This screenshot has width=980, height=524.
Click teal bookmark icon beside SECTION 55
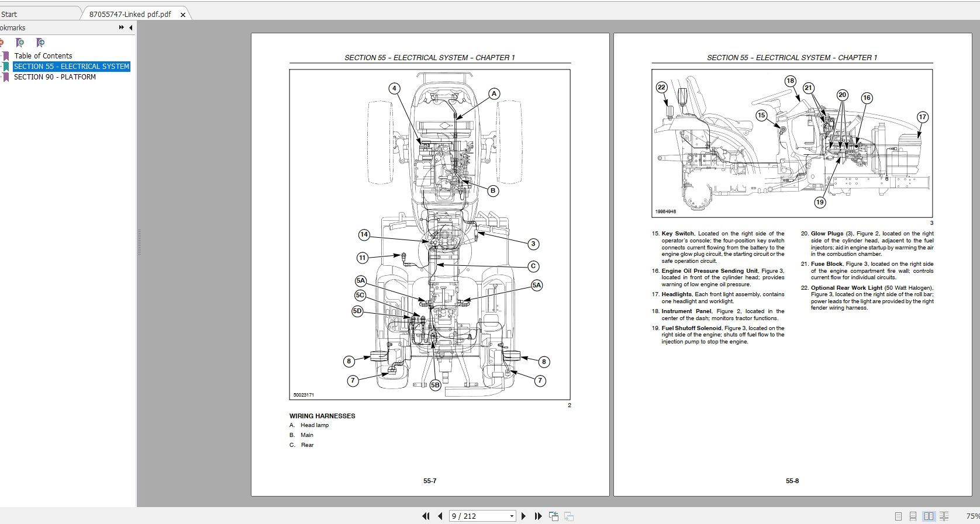coord(5,67)
